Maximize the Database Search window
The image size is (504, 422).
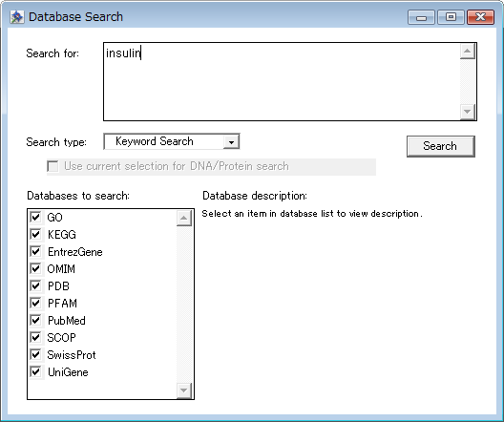[x=451, y=17]
